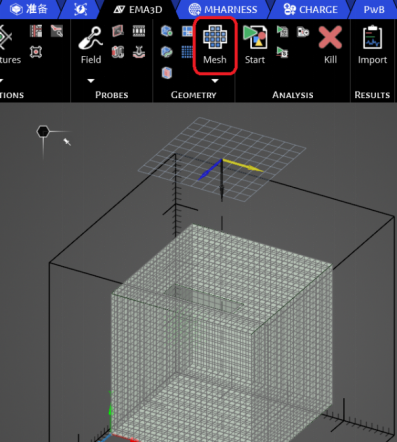Click the Mesh button in Geometry
397x442 pixels.
[x=215, y=45]
